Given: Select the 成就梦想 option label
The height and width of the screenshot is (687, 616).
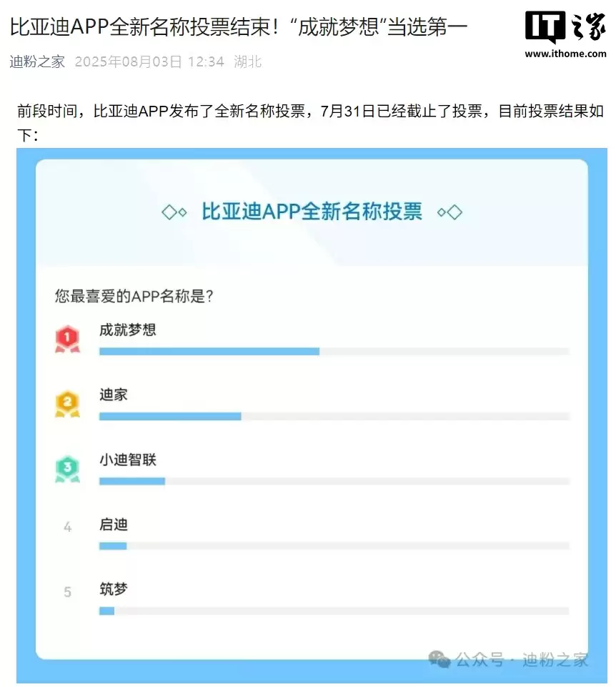Looking at the screenshot, I should [x=128, y=330].
